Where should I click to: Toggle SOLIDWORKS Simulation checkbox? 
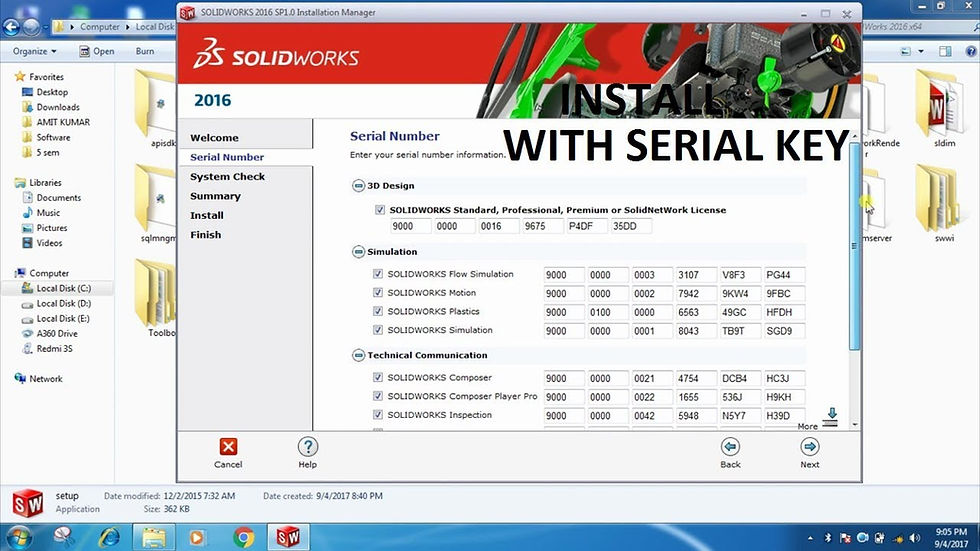[378, 330]
